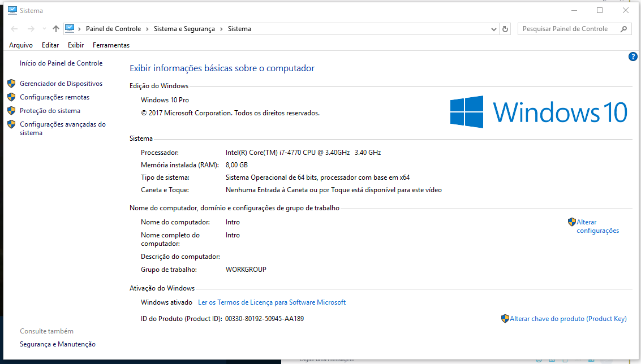Open Segurança e Manutenção link
This screenshot has width=641, height=364.
[58, 344]
